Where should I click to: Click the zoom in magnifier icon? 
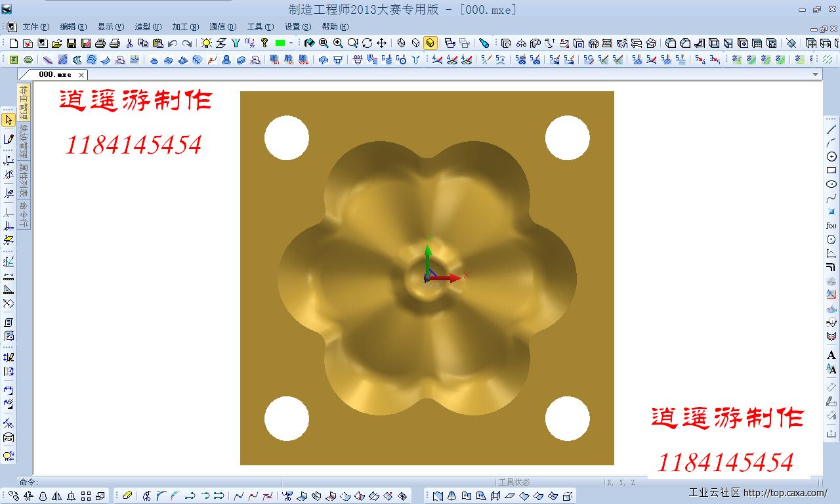click(x=338, y=43)
